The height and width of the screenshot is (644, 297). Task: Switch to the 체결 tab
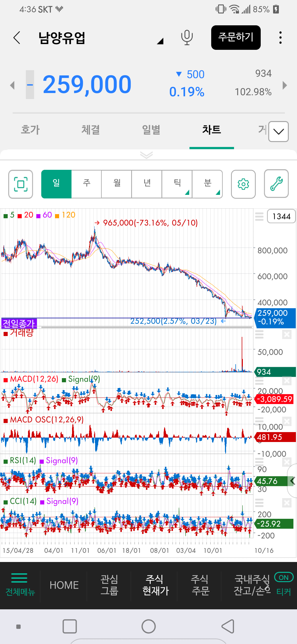click(x=90, y=130)
